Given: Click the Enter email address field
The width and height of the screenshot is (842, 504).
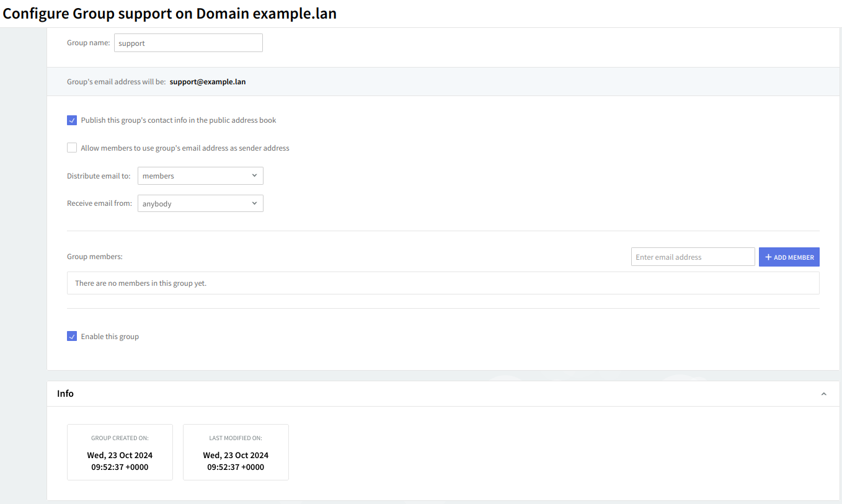Looking at the screenshot, I should pyautogui.click(x=693, y=257).
